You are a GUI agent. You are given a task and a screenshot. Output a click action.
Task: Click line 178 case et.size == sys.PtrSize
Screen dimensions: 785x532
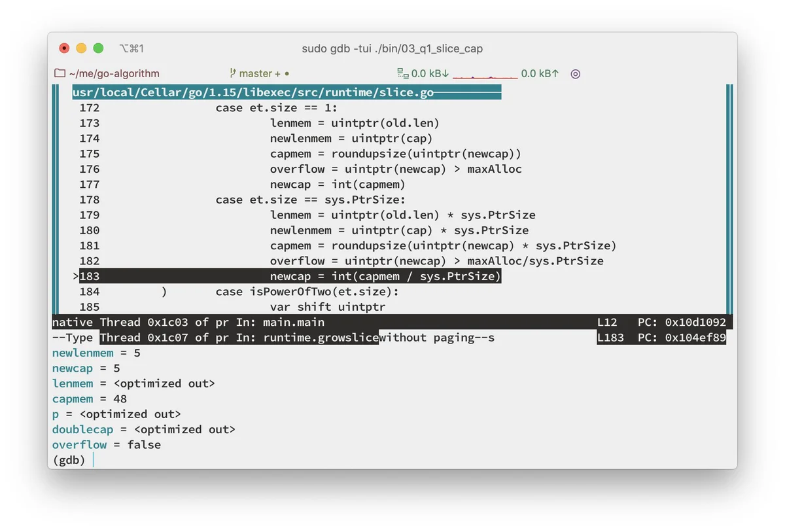(311, 200)
